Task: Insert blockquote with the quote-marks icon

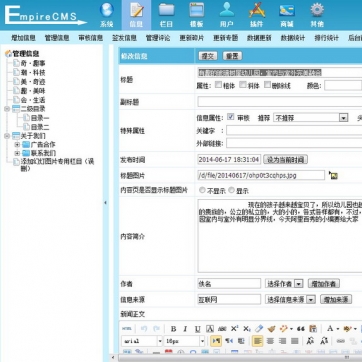Action: click(x=301, y=329)
